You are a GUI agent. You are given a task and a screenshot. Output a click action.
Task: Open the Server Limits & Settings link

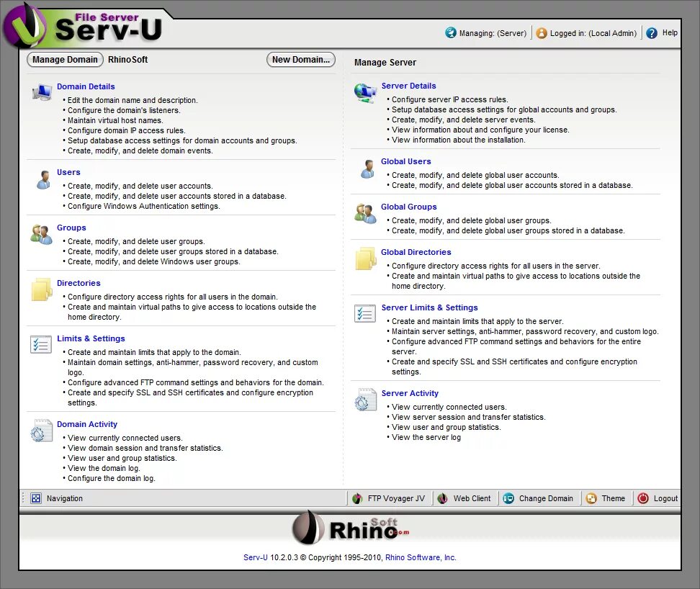point(429,307)
